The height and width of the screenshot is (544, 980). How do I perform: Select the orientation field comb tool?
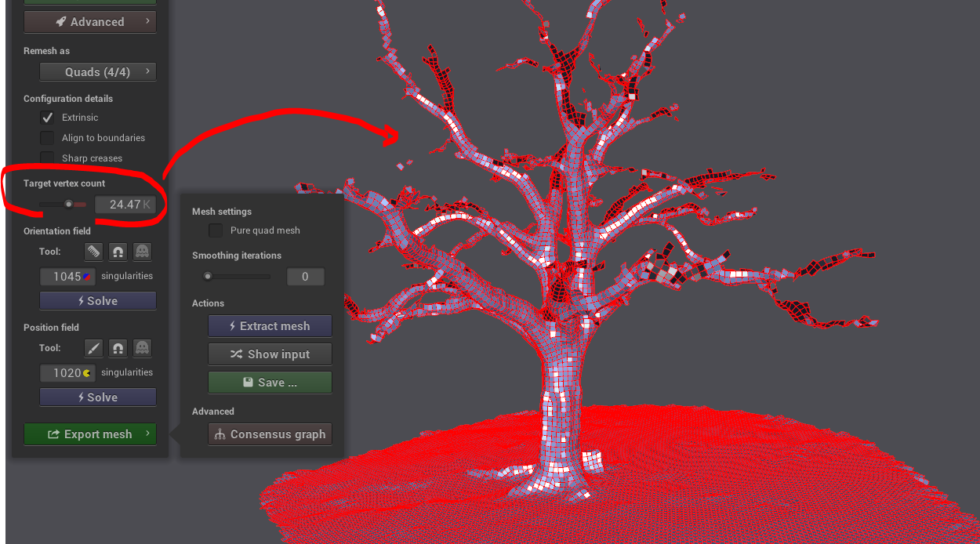[x=93, y=252]
